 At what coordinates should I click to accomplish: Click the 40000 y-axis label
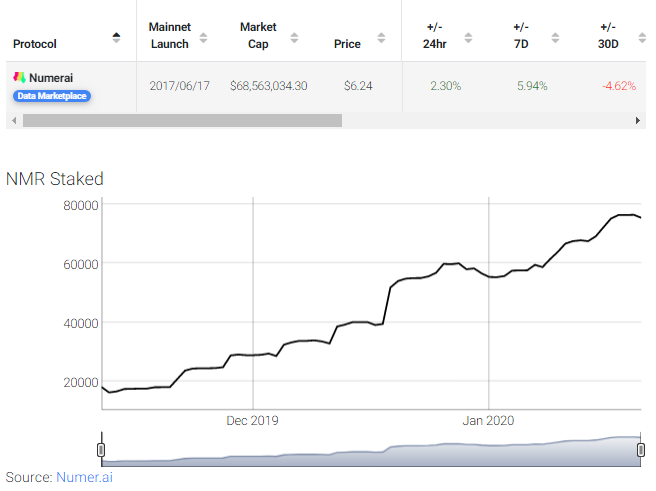point(81,323)
